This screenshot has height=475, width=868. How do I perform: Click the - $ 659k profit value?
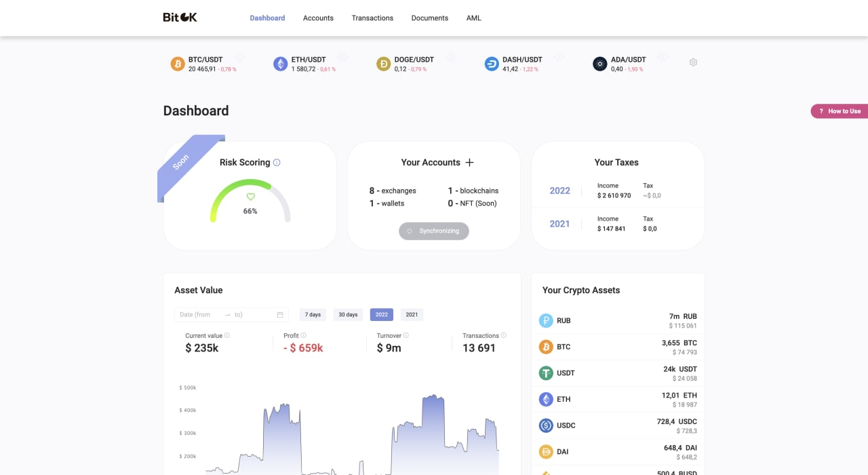coord(303,348)
